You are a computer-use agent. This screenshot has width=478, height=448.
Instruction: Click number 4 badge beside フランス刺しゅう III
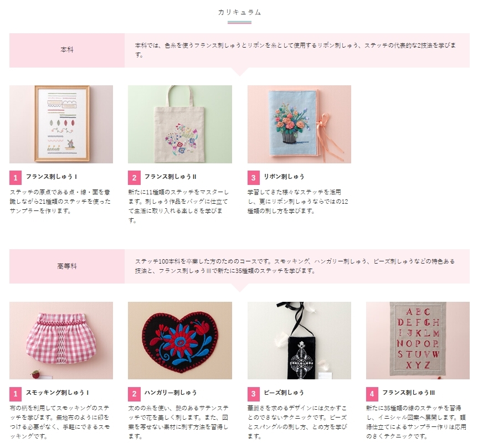(372, 394)
